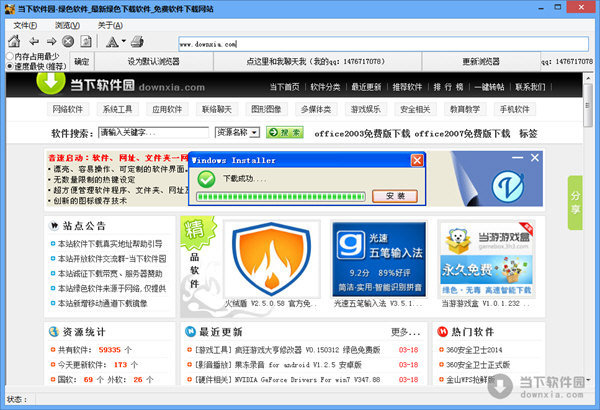This screenshot has width=600, height=410.
Task: Click the blue V logo in banner
Action: 508,187
